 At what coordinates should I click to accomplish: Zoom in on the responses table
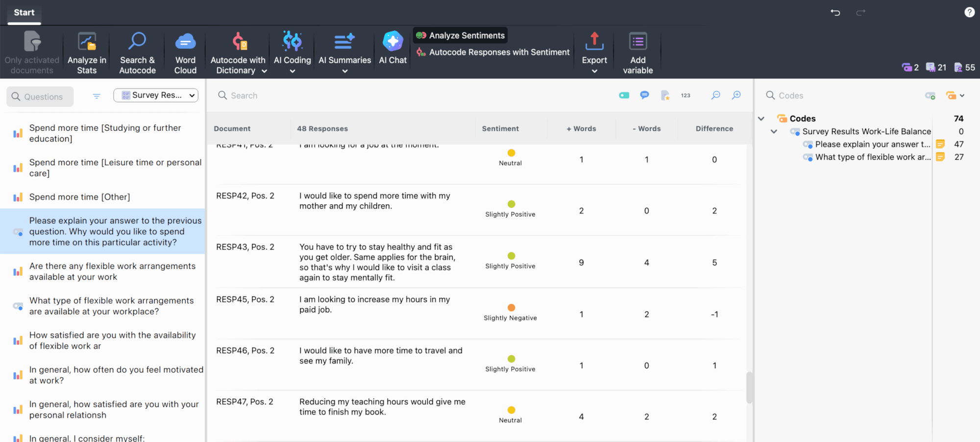(736, 95)
